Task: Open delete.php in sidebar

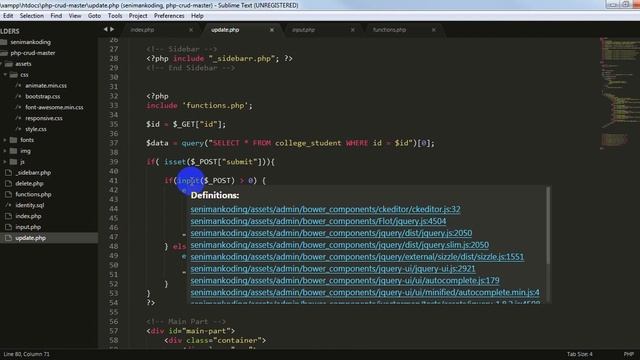Action: tap(29, 184)
